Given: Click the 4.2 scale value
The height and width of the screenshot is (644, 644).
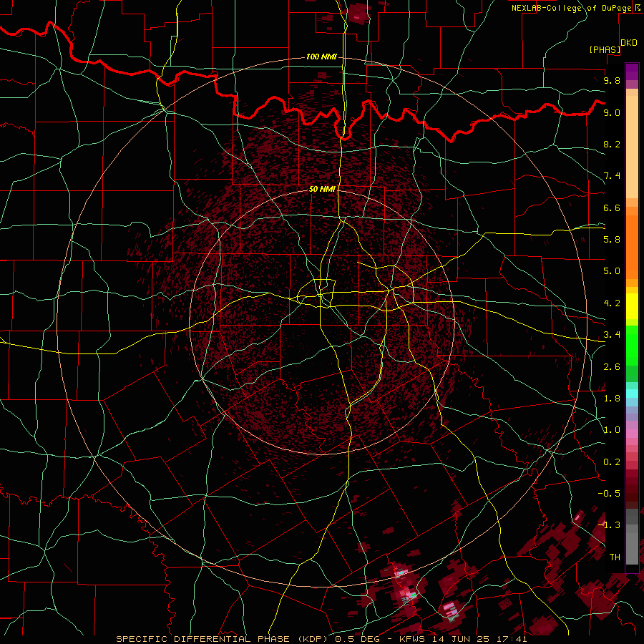Looking at the screenshot, I should [x=612, y=303].
